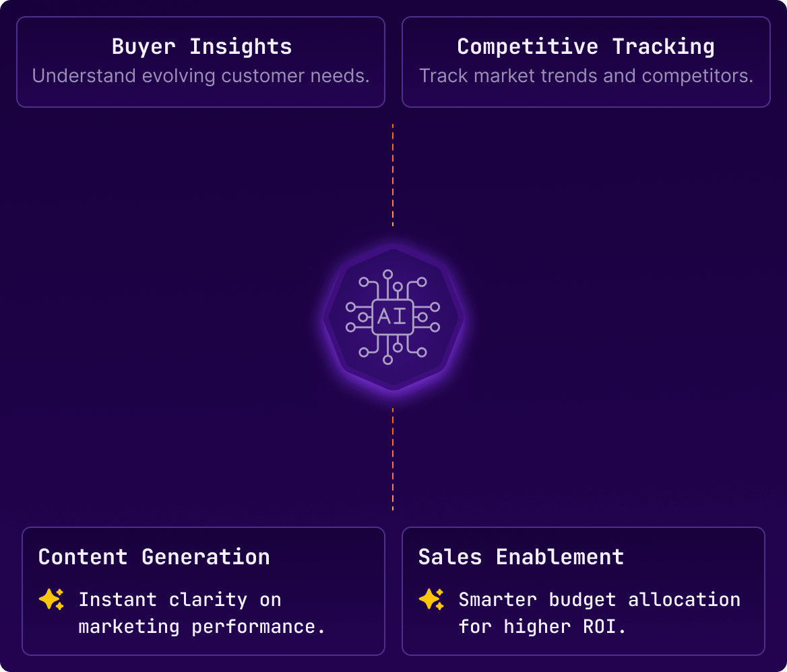Click the central AI chip icon

pyautogui.click(x=393, y=317)
